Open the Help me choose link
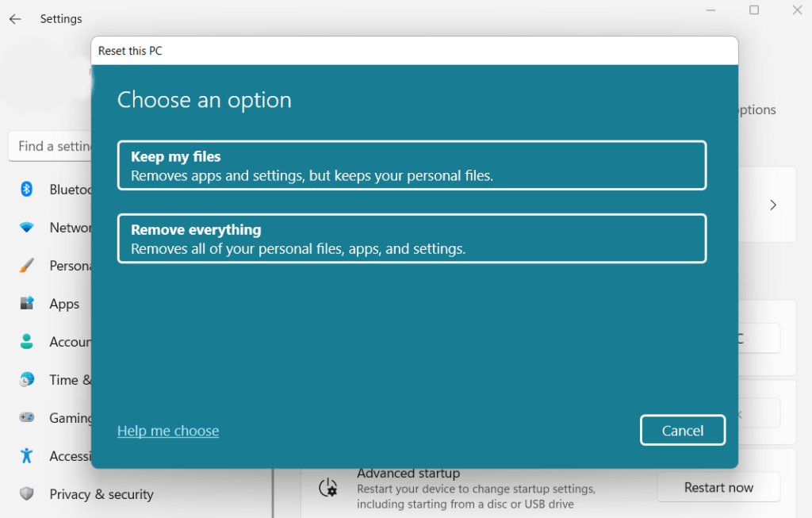 pyautogui.click(x=167, y=430)
